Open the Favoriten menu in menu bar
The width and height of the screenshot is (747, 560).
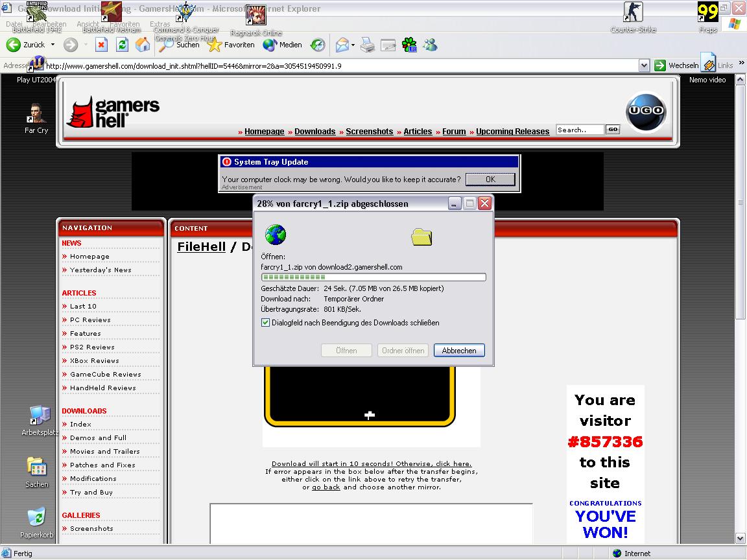click(x=124, y=24)
